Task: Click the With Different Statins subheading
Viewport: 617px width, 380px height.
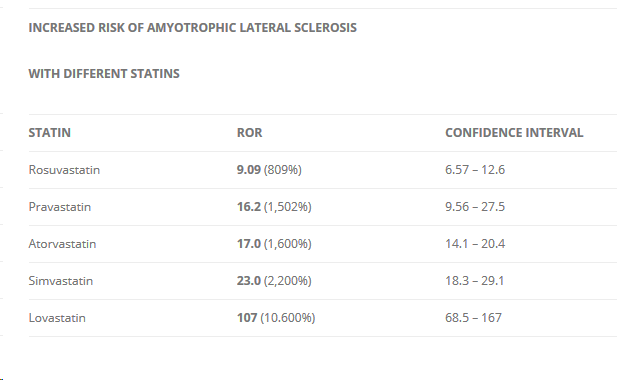Action: tap(104, 74)
